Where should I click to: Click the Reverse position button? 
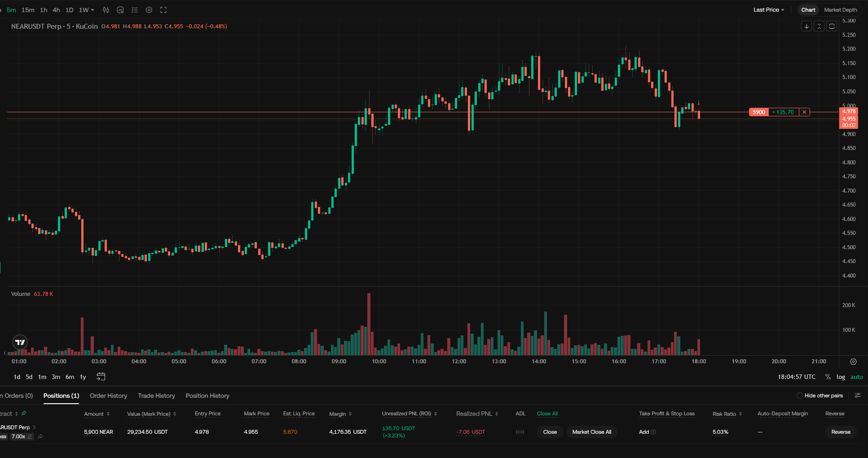[841, 432]
